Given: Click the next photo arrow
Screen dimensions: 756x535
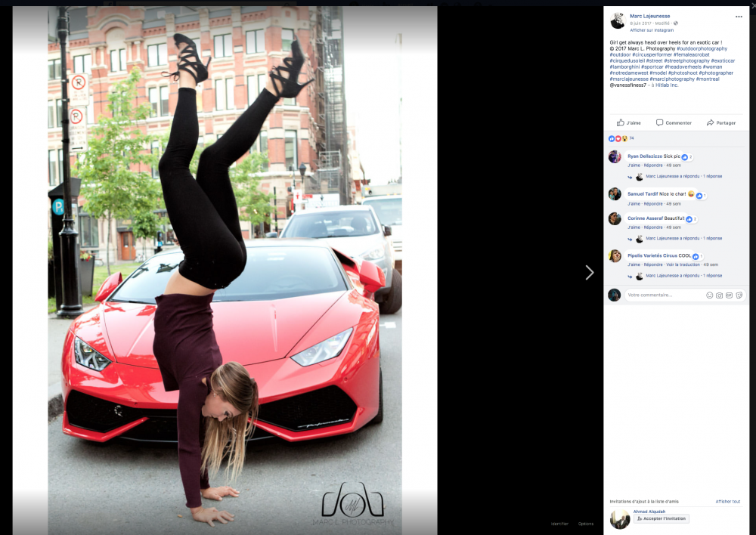Looking at the screenshot, I should pyautogui.click(x=590, y=272).
